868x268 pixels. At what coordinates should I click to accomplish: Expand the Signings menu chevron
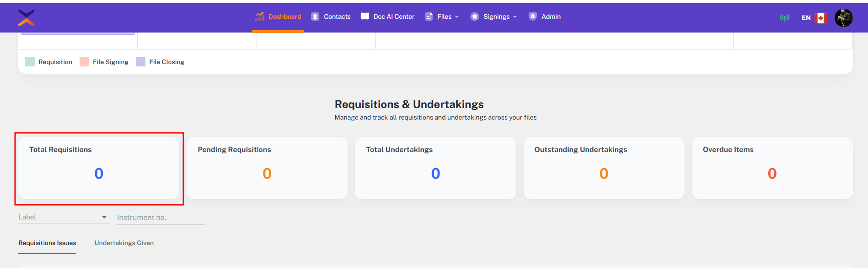click(515, 17)
